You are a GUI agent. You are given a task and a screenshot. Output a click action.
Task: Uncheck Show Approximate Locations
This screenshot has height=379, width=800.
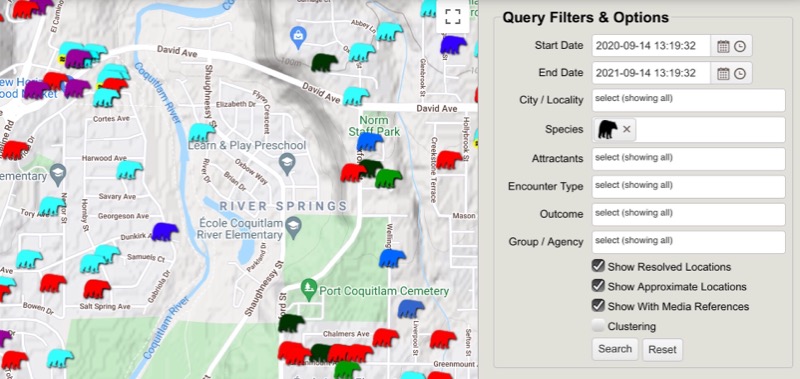pyautogui.click(x=598, y=286)
